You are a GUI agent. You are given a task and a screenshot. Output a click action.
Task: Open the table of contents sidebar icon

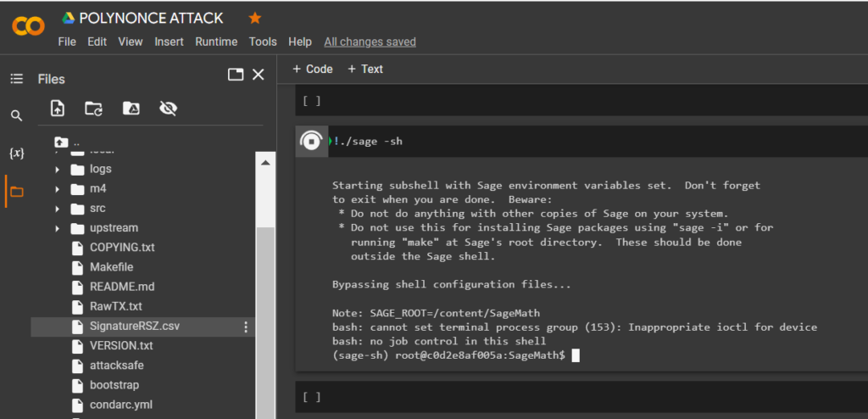coord(17,79)
